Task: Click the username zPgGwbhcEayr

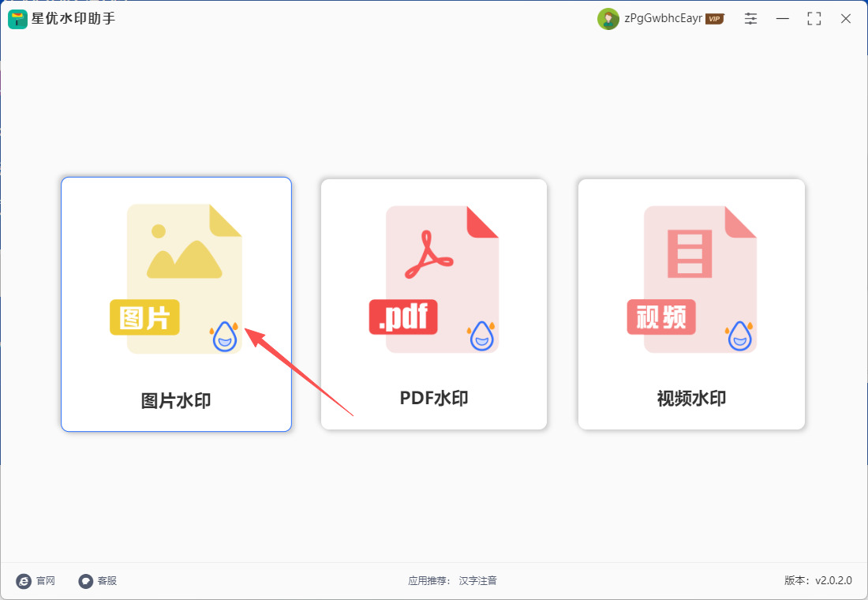Action: [x=663, y=18]
